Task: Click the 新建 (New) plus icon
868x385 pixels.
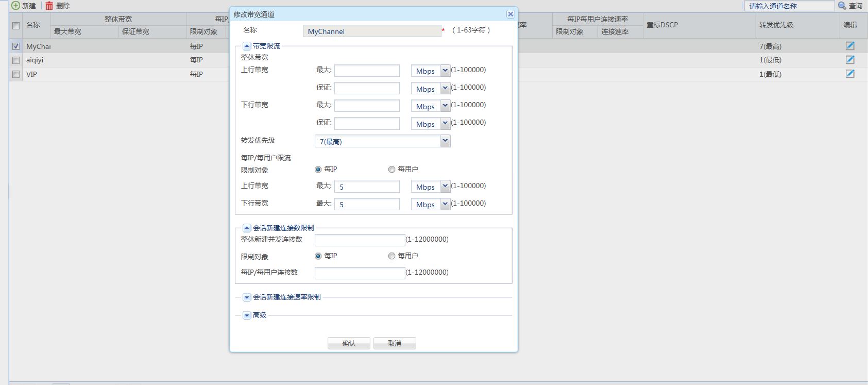Action: (15, 6)
